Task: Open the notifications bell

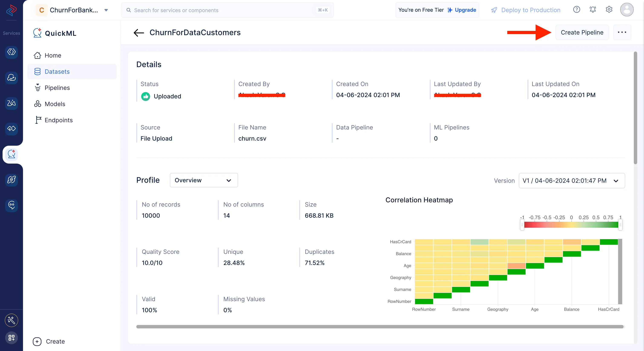Action: (x=592, y=10)
